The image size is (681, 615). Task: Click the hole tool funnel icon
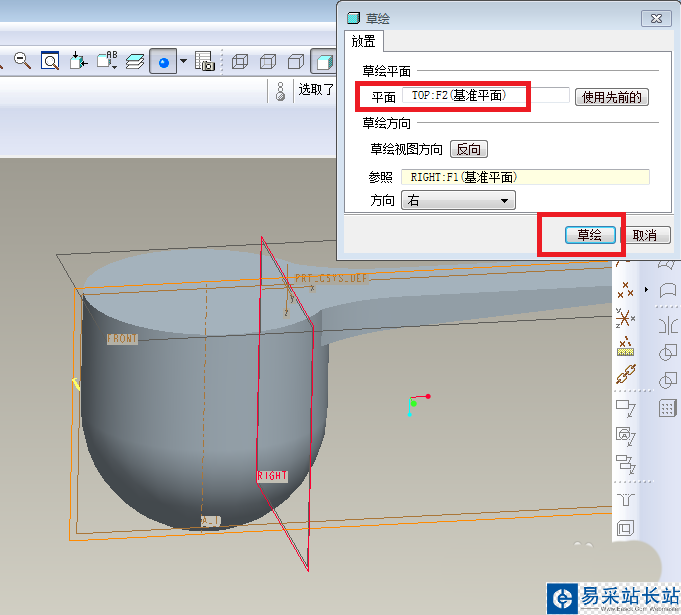[x=625, y=499]
